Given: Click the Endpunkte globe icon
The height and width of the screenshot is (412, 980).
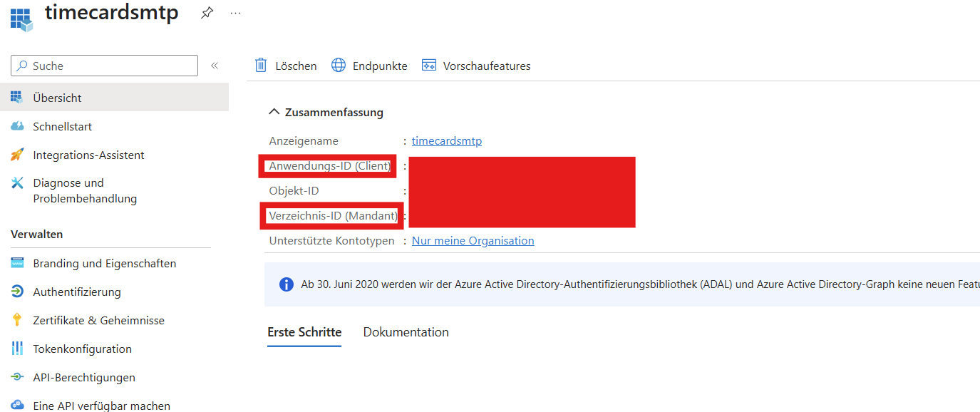Looking at the screenshot, I should tap(339, 66).
